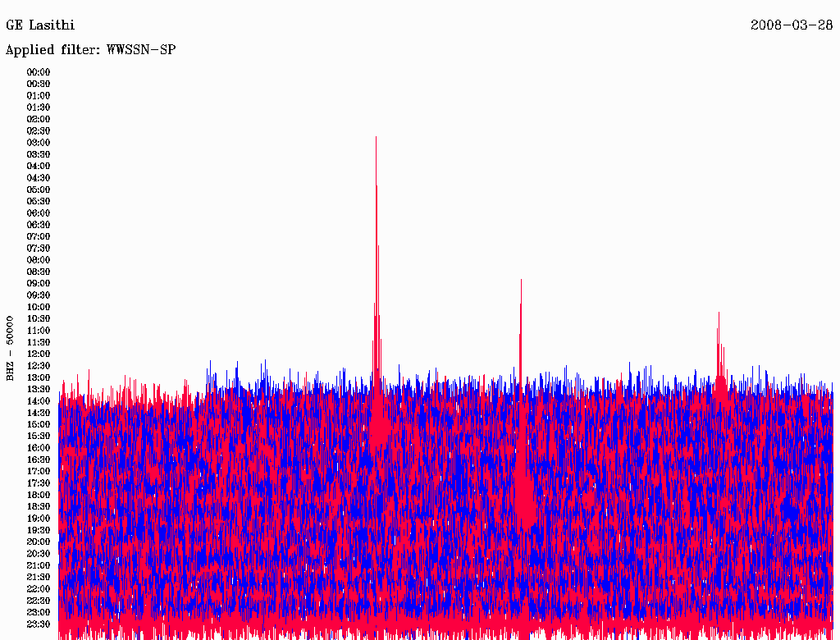Click the 16:00 time label
840x640 pixels.
pos(39,448)
